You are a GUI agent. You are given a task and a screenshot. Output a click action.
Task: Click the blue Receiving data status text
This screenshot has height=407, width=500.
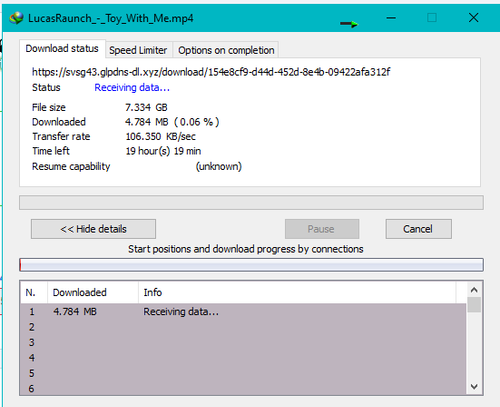(x=132, y=88)
